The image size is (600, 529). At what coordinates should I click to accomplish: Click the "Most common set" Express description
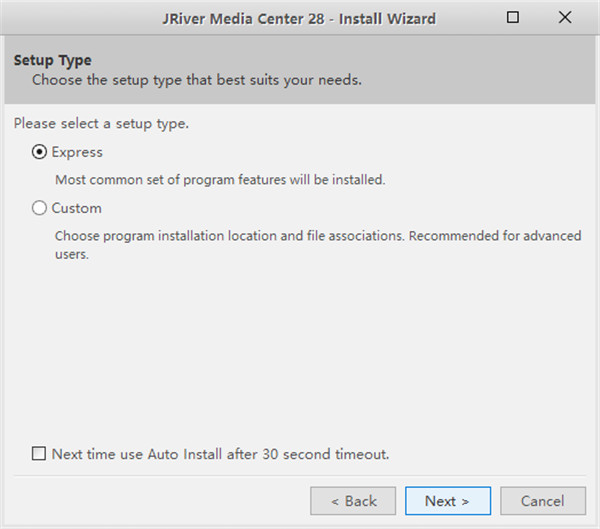point(219,180)
